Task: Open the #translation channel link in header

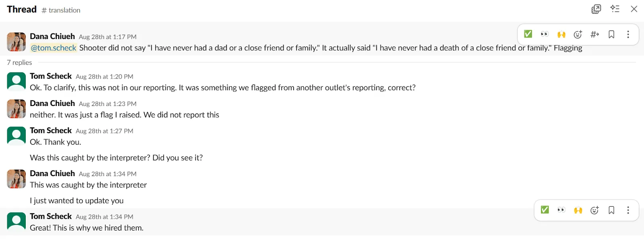Action: click(61, 10)
